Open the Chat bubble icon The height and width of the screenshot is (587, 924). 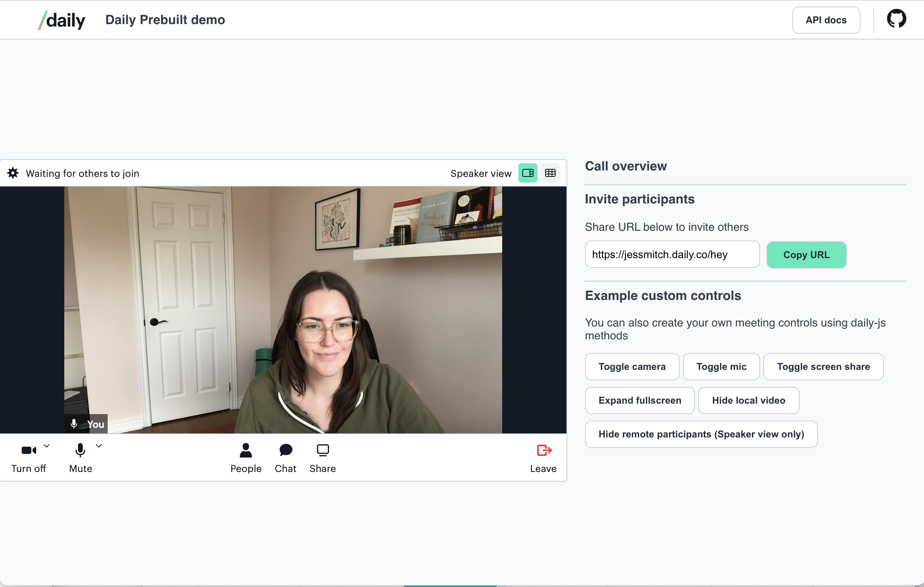tap(286, 450)
